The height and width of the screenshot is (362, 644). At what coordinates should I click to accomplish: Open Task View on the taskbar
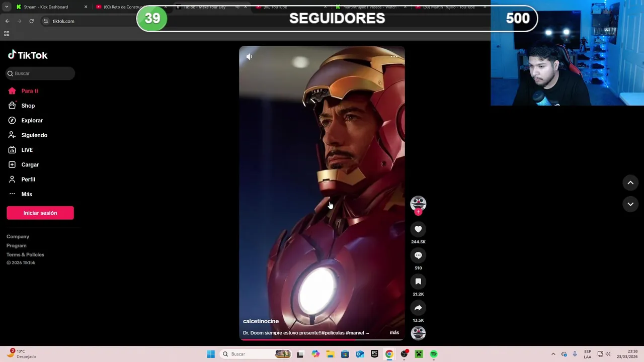pos(300,354)
